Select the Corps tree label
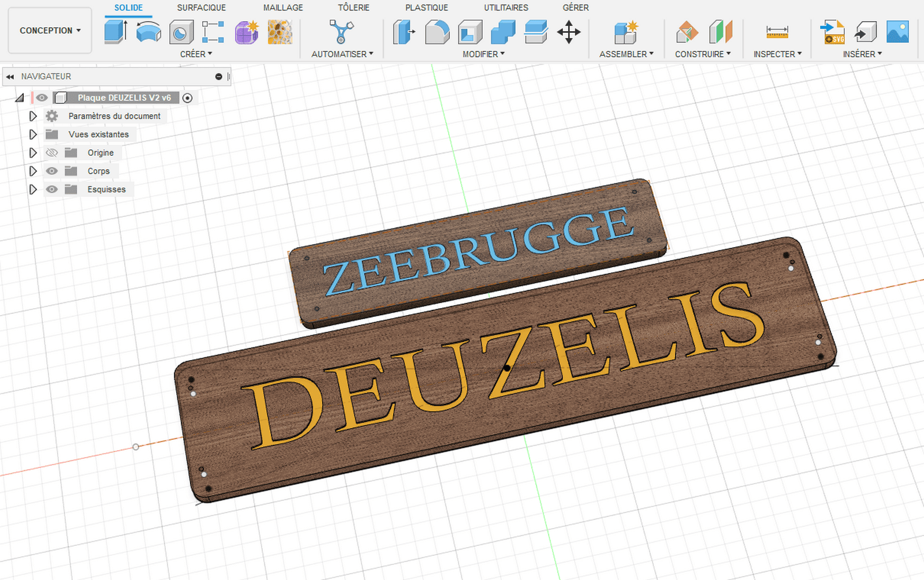The height and width of the screenshot is (580, 924). click(99, 171)
